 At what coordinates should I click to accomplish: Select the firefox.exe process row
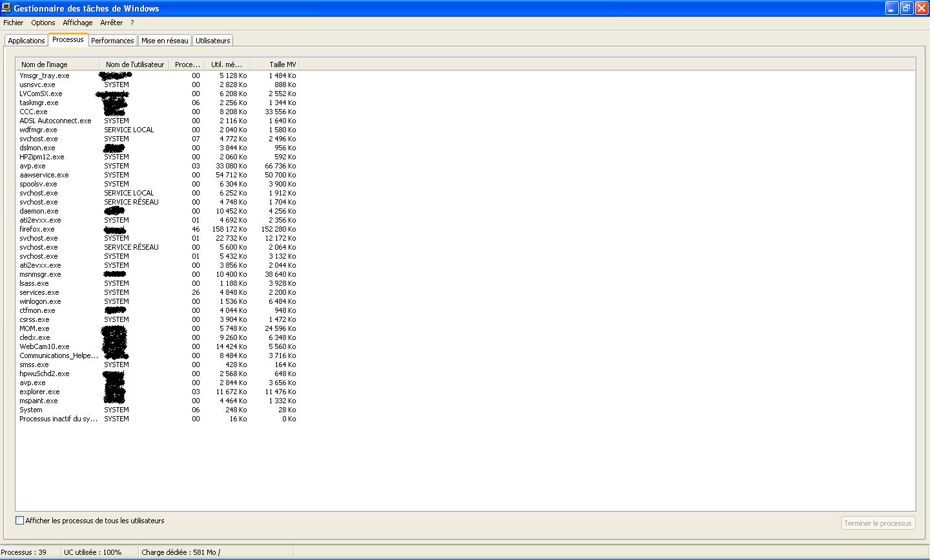tap(37, 229)
